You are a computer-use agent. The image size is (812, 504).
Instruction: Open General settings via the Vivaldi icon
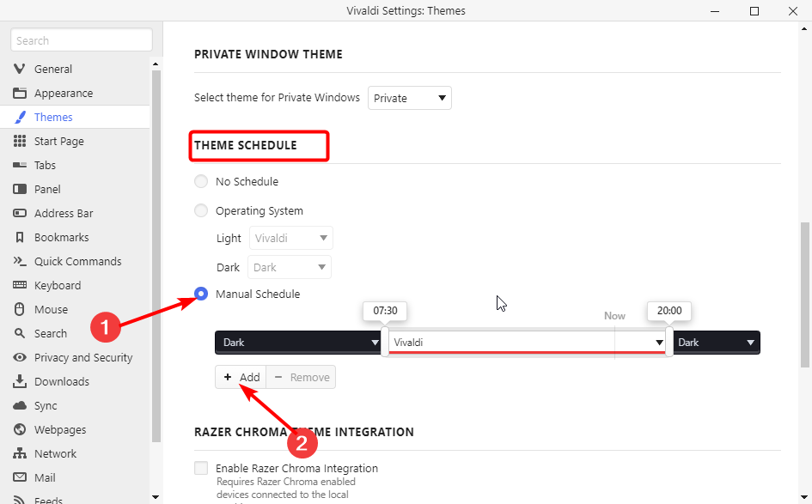[20, 69]
